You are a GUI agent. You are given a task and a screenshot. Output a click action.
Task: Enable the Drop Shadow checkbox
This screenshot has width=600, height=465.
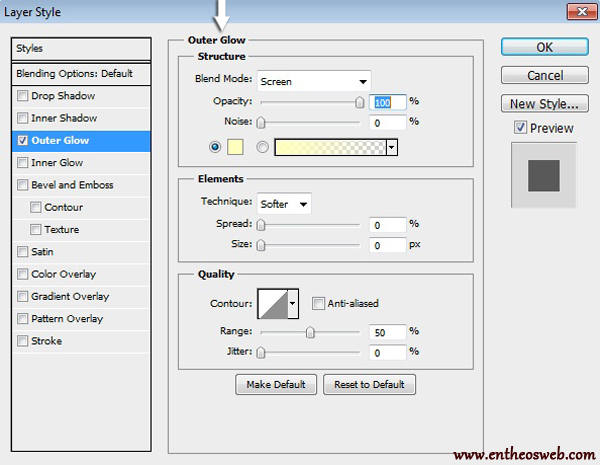point(23,96)
